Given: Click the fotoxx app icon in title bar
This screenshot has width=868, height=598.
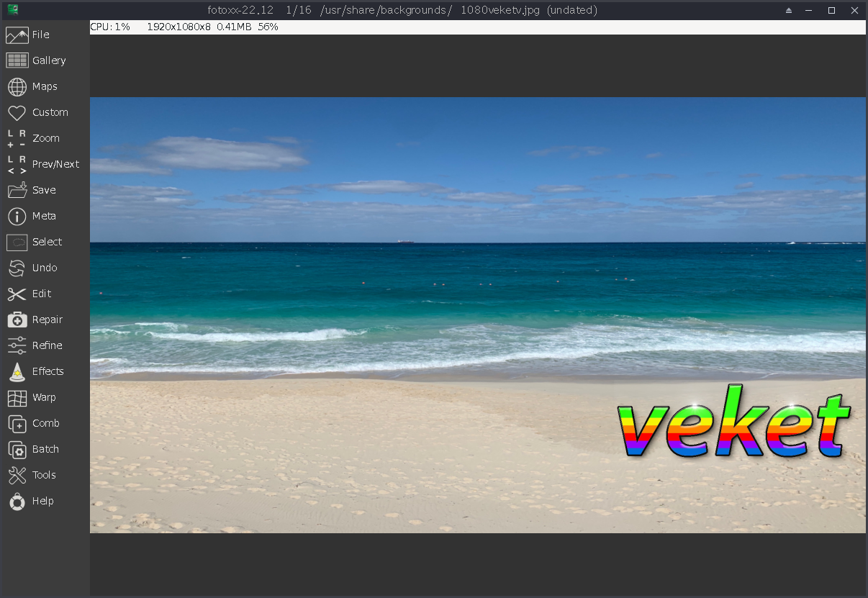Looking at the screenshot, I should 12,9.
